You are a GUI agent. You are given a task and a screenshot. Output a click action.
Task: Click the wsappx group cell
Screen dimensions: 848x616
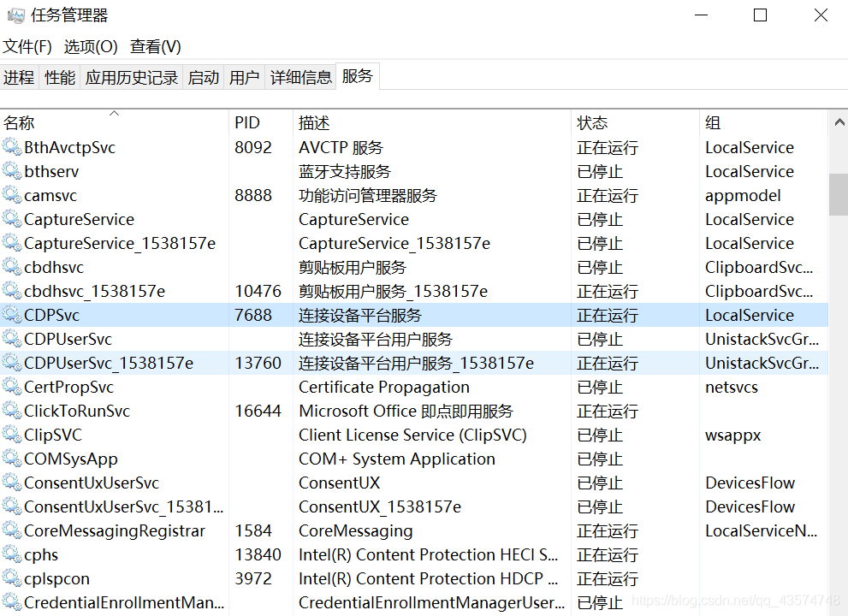click(732, 435)
